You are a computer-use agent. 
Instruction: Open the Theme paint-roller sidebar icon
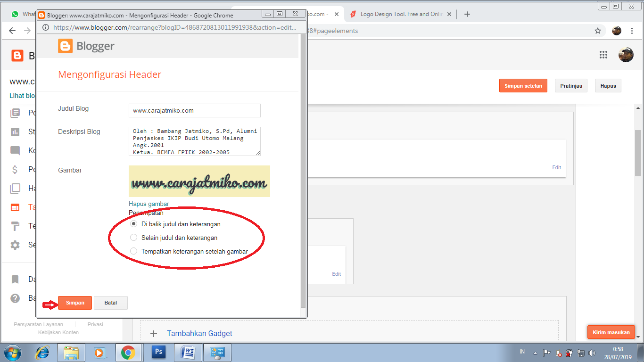point(15,226)
